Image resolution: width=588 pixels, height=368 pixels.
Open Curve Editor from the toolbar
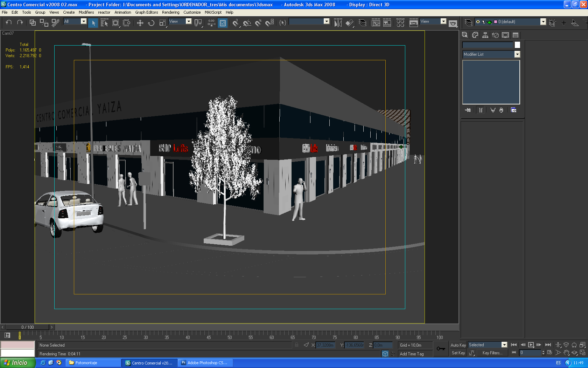(376, 23)
